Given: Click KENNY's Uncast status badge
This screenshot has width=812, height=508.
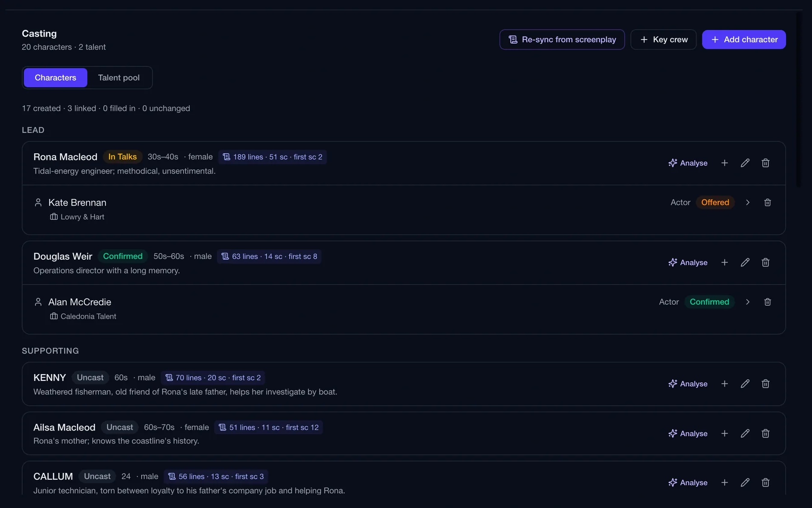Looking at the screenshot, I should tap(90, 378).
